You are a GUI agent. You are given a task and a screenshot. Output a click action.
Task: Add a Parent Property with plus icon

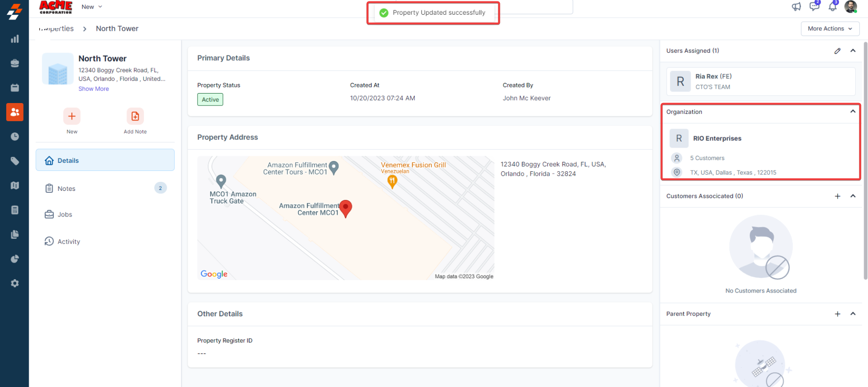pyautogui.click(x=838, y=314)
